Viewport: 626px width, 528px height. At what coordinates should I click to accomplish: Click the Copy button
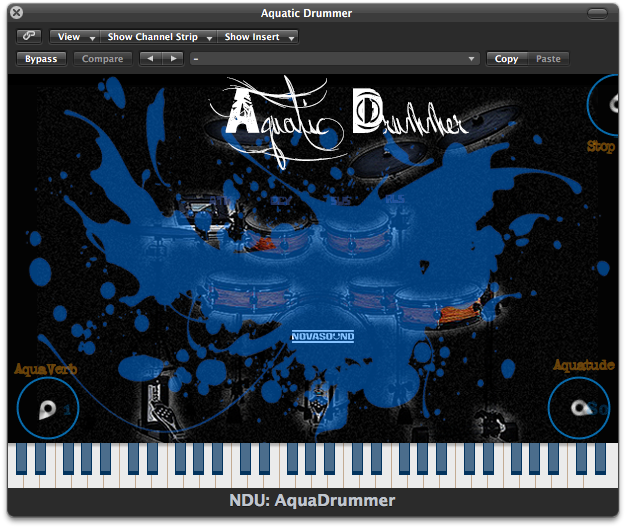click(506, 59)
